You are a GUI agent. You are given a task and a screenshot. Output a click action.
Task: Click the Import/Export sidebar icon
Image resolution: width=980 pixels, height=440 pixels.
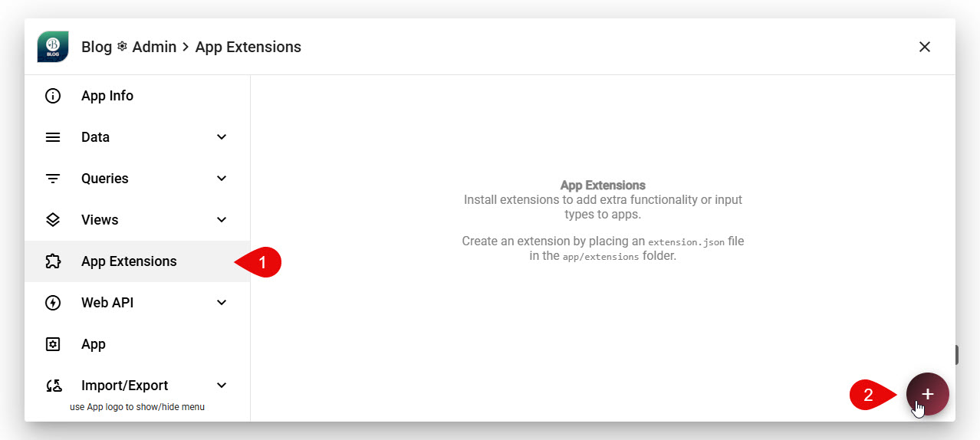point(53,386)
